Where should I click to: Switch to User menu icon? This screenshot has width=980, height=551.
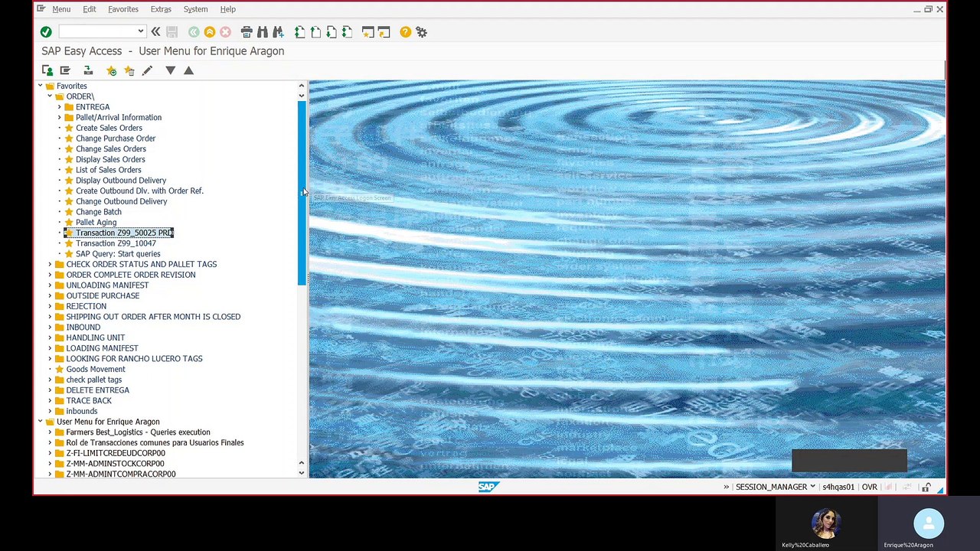point(47,70)
